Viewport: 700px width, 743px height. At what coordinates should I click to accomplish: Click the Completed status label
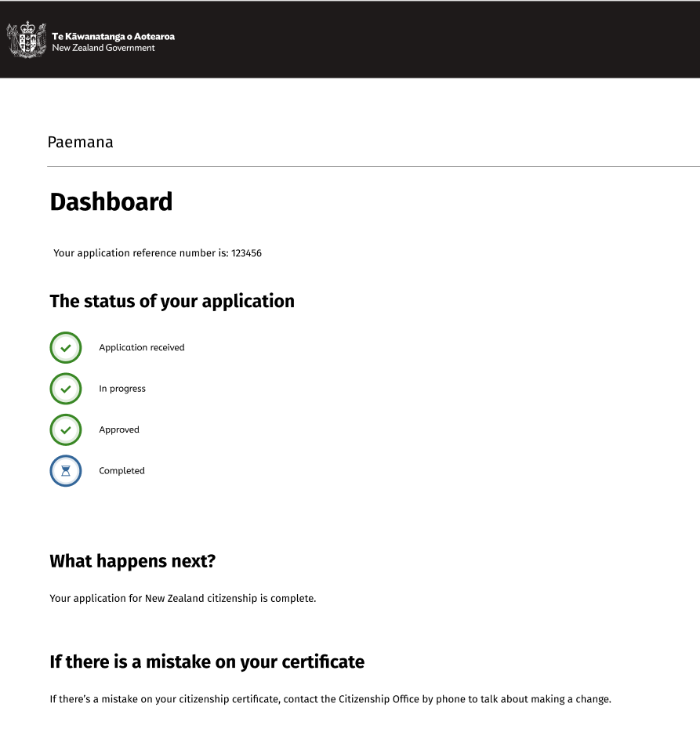pos(122,471)
